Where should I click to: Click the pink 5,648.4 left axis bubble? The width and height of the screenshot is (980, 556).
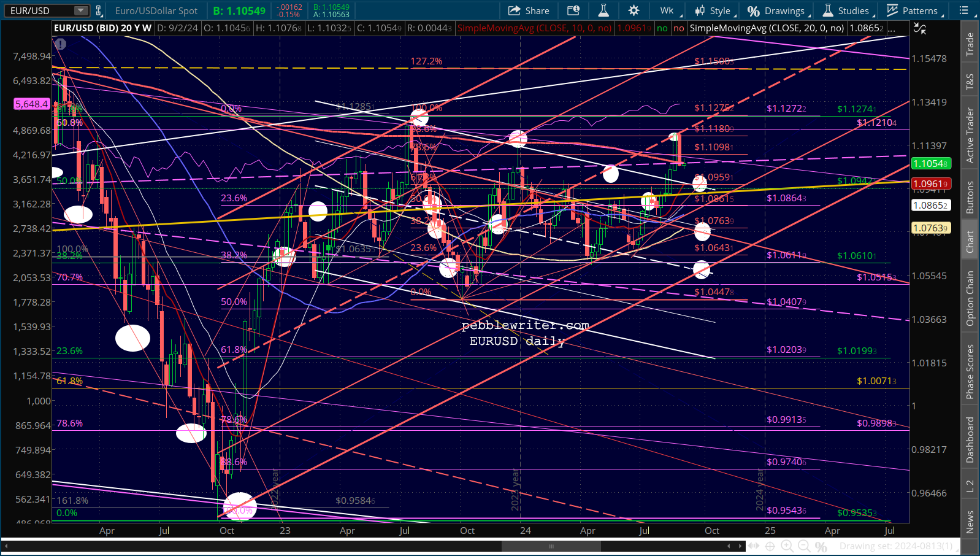tap(31, 104)
